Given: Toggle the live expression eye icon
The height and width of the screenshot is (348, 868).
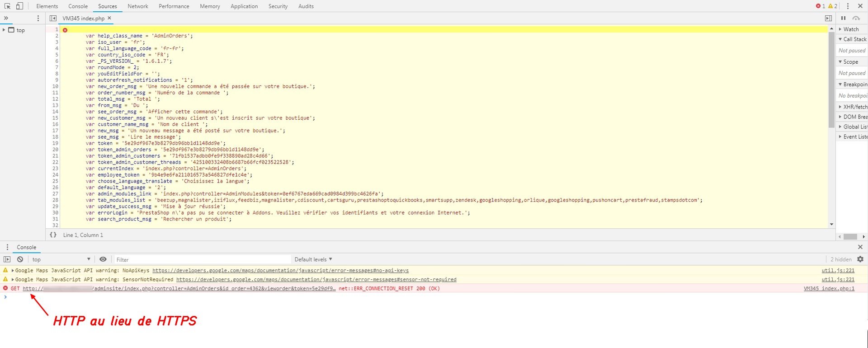Looking at the screenshot, I should (x=103, y=259).
